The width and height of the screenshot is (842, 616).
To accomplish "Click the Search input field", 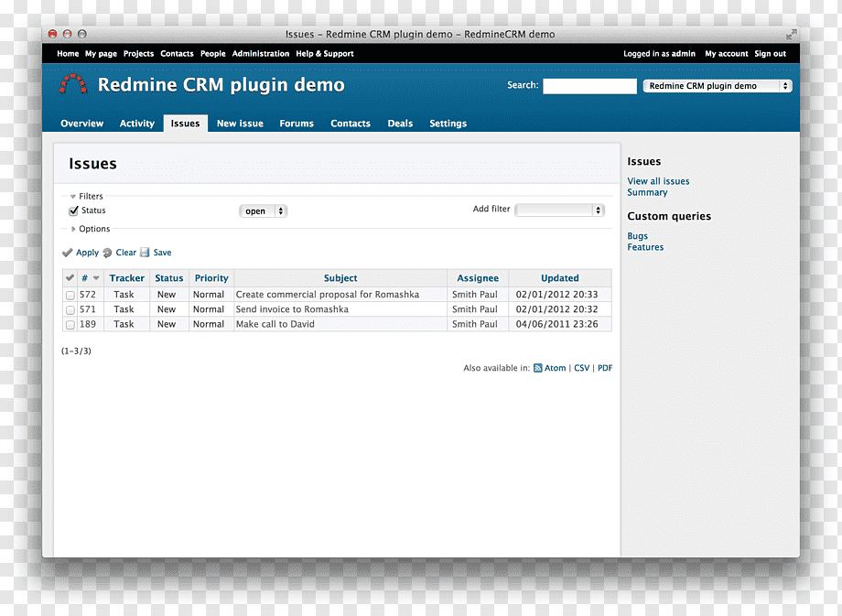I will [589, 86].
